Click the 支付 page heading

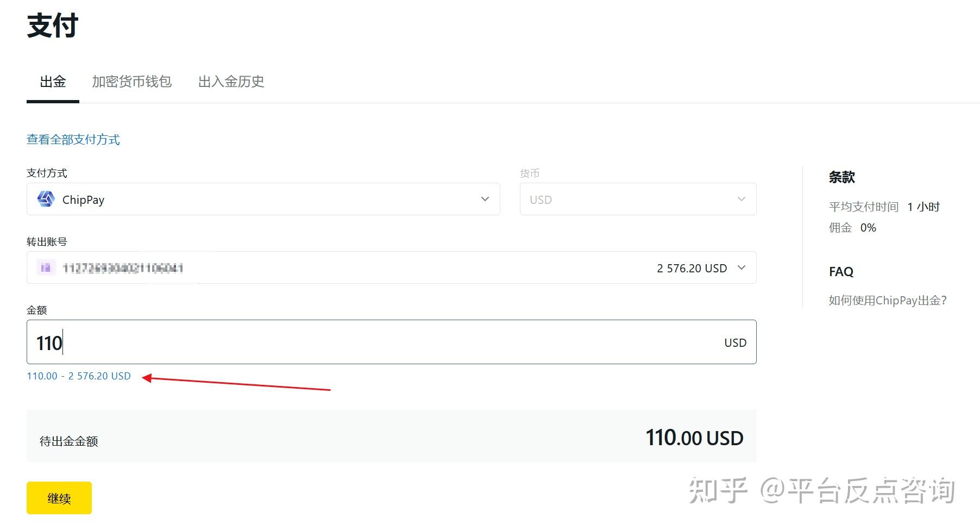tap(53, 26)
